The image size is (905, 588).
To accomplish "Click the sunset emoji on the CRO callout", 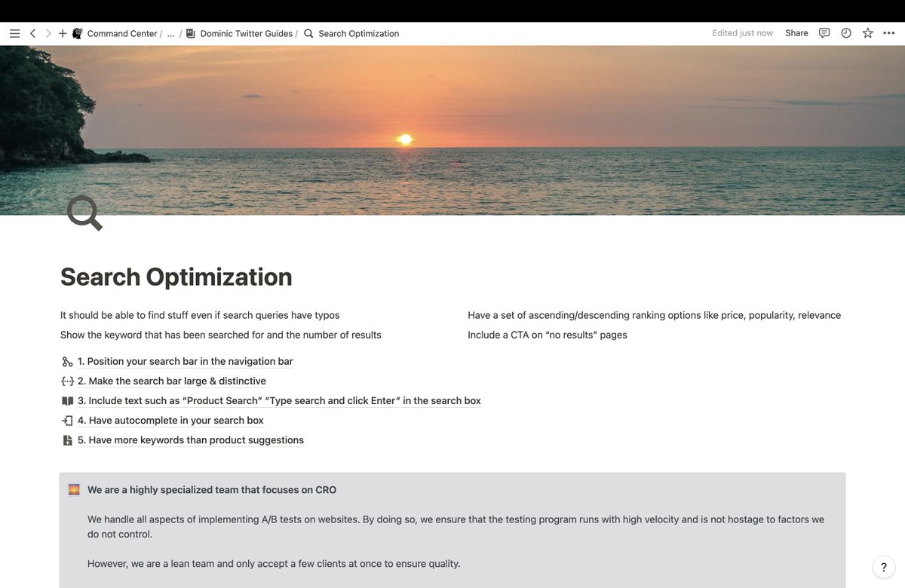I will tap(73, 488).
